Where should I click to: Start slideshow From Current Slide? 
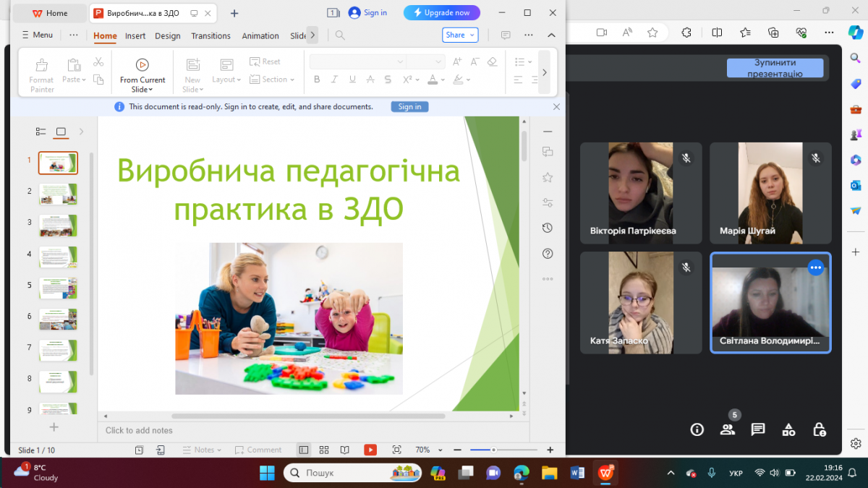pyautogui.click(x=142, y=75)
